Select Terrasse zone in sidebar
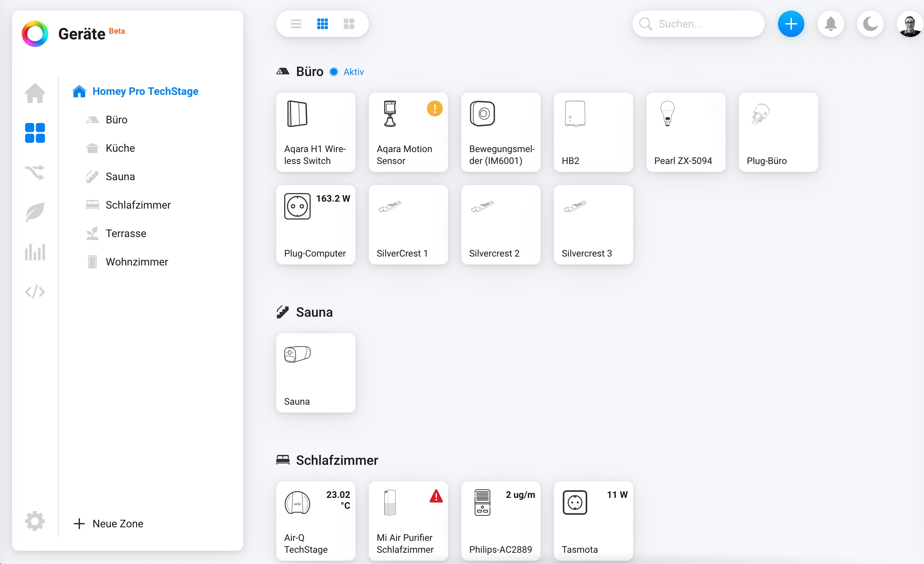Screen dimensions: 924x564 (126, 233)
